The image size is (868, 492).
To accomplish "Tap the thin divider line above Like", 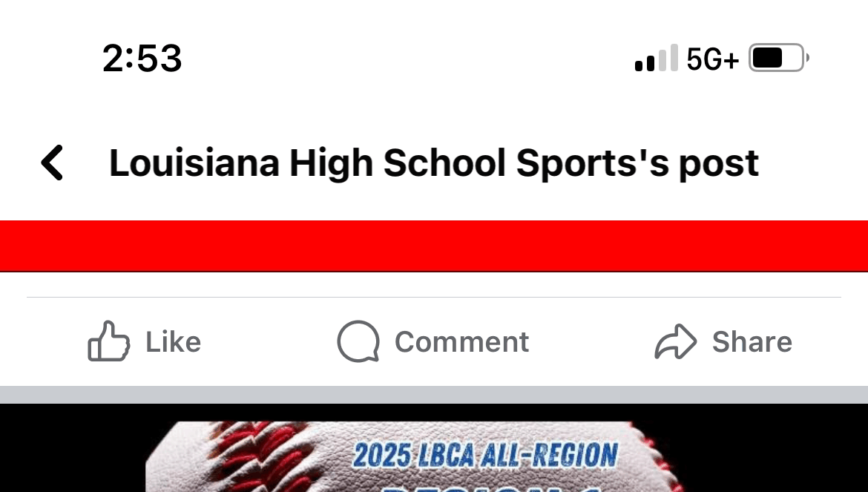I will pos(434,297).
